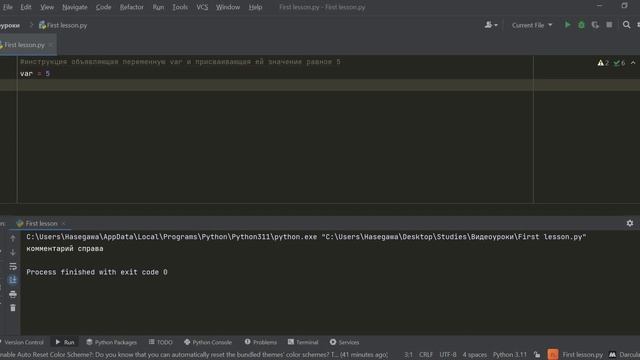Image resolution: width=640 pixels, height=360 pixels.
Task: Click Process finished with exit code 0
Action: tap(97, 272)
